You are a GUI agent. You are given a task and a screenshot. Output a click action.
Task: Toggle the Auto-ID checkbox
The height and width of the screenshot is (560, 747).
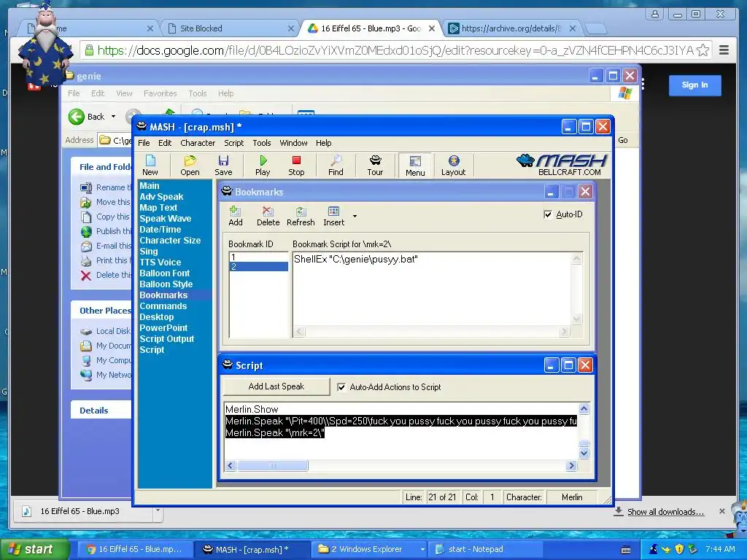coord(548,214)
